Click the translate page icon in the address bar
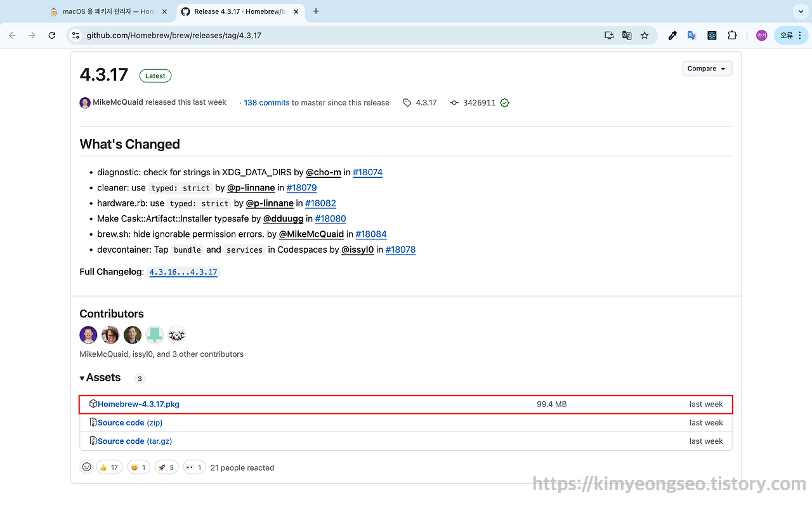Screen dimensions: 812x508 [x=627, y=36]
